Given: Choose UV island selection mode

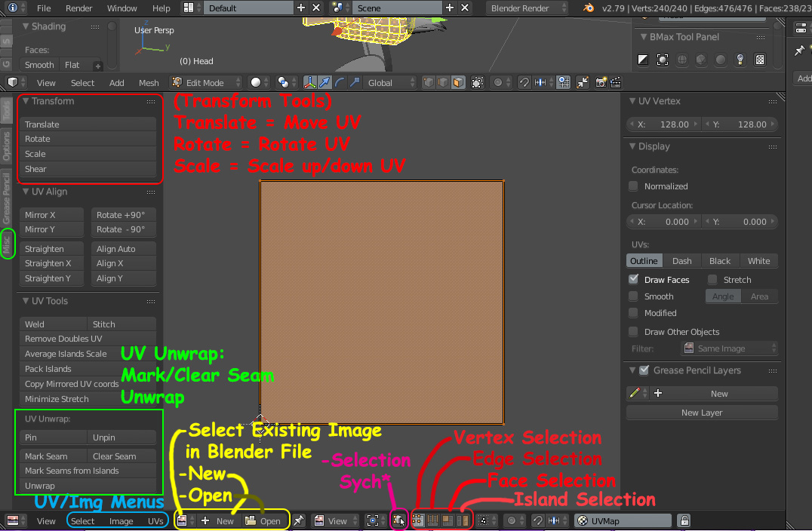Looking at the screenshot, I should point(463,520).
